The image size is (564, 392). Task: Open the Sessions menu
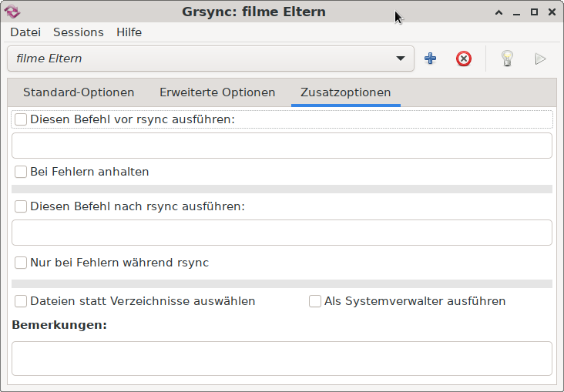pos(79,32)
